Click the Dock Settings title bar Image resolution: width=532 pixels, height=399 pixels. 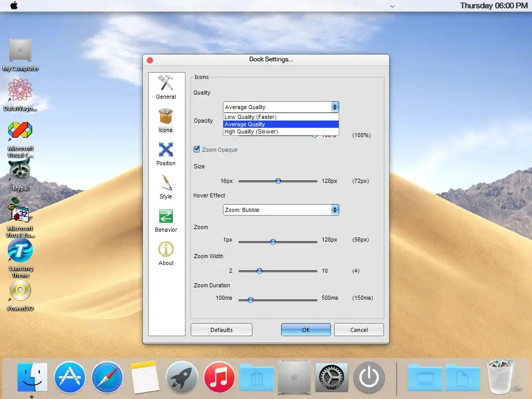(x=266, y=60)
